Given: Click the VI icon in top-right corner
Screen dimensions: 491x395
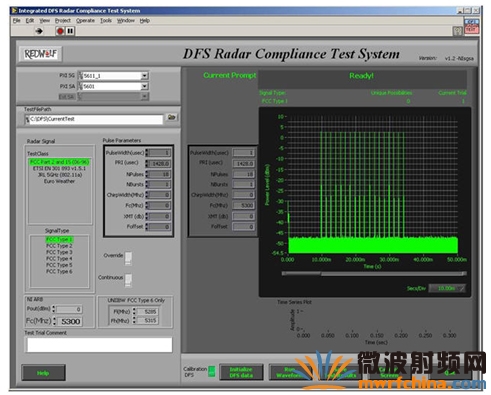Looking at the screenshot, I should 472,26.
